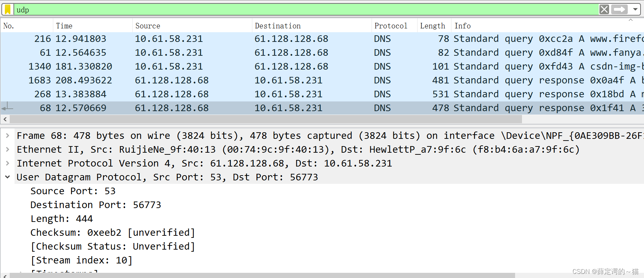This screenshot has width=644, height=278.
Task: Sort by the Info column header
Action: [x=547, y=26]
